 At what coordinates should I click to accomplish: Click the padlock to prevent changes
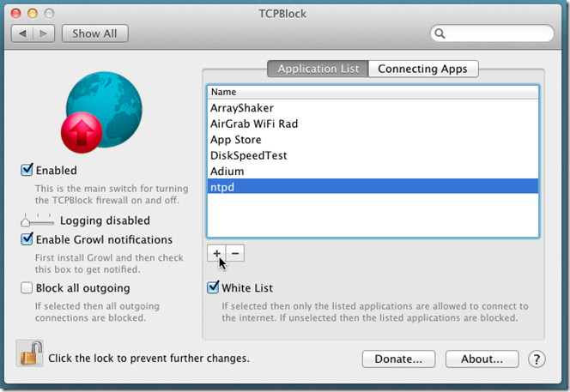click(30, 353)
